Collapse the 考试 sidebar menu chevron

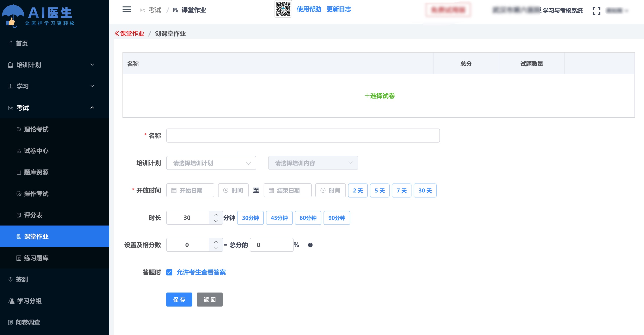click(92, 108)
